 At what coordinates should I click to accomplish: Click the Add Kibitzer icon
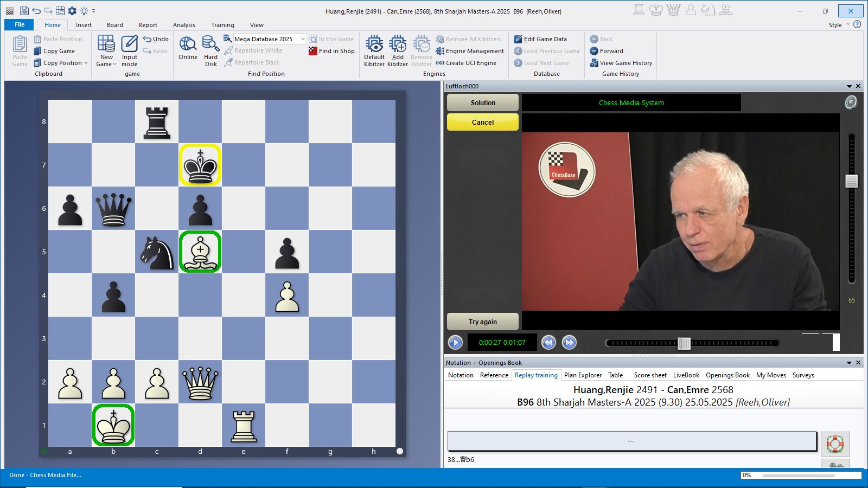pyautogui.click(x=397, y=44)
